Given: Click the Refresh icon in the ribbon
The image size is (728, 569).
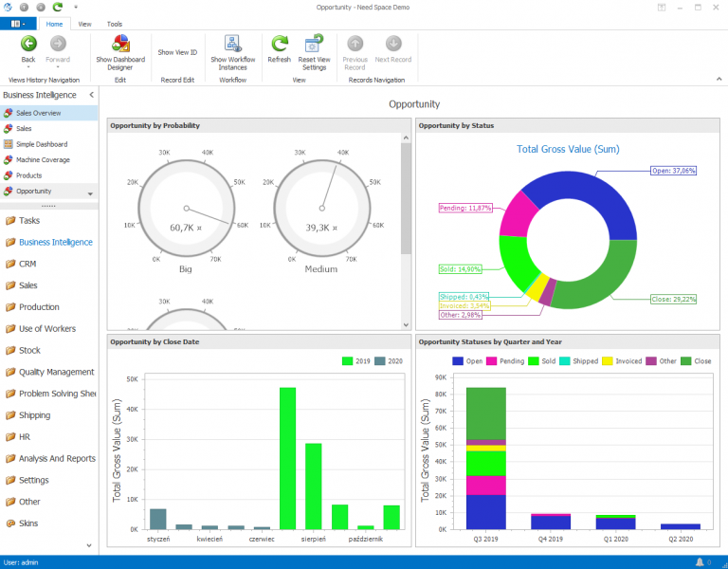Looking at the screenshot, I should [279, 44].
